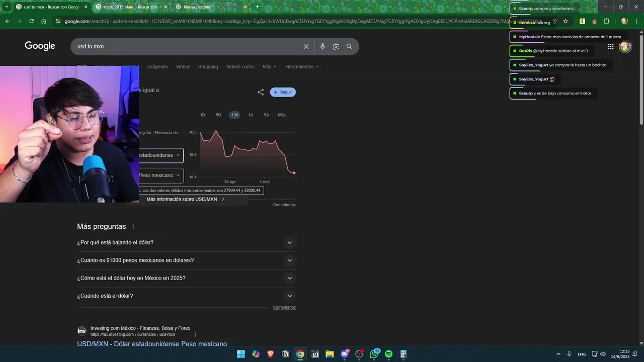This screenshot has width=644, height=362.
Task: Open OBS Studio from the taskbar
Action: [x=359, y=354]
